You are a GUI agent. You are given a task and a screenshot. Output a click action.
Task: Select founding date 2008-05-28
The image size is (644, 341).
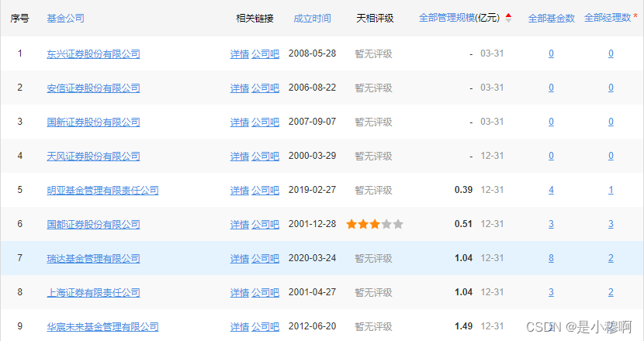tap(312, 53)
